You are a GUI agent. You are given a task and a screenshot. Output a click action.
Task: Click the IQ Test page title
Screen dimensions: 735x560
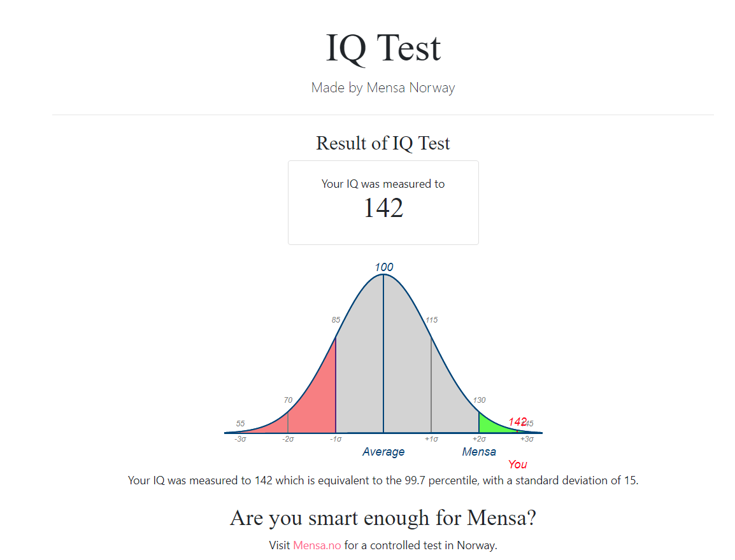click(383, 48)
